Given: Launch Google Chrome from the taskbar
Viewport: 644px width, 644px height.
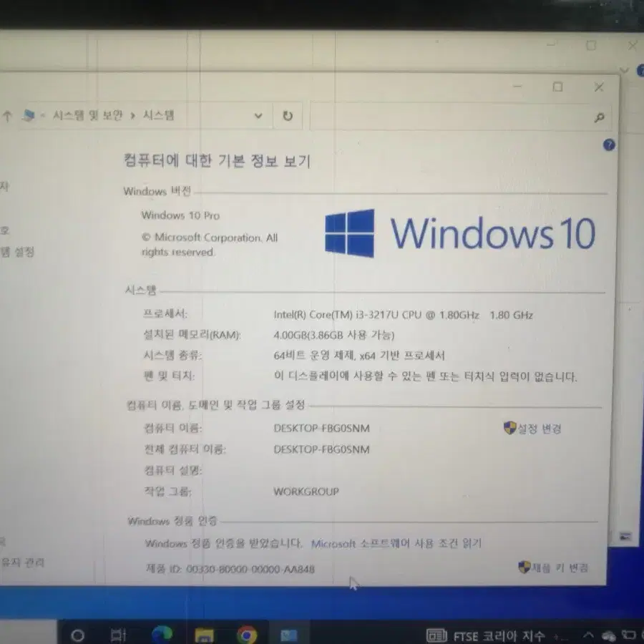Looking at the screenshot, I should click(x=246, y=635).
